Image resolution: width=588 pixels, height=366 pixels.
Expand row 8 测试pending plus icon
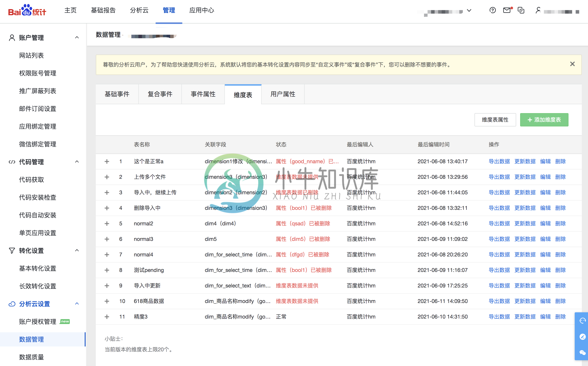point(107,270)
